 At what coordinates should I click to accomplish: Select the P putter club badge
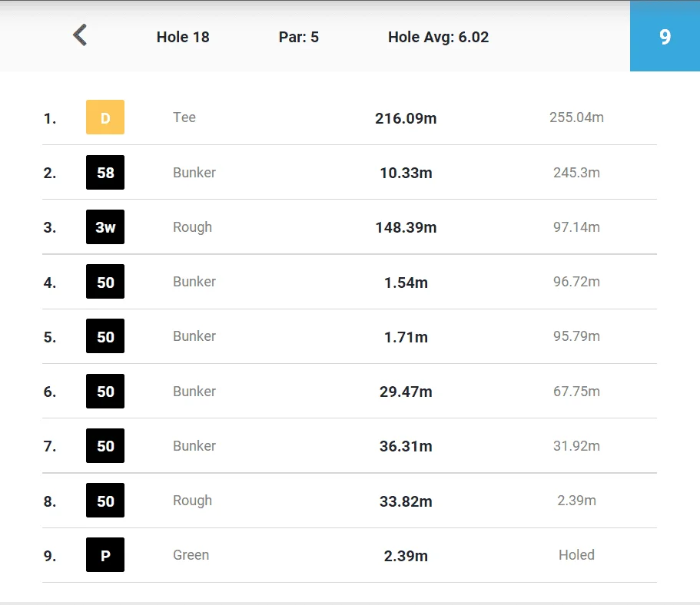pyautogui.click(x=105, y=555)
